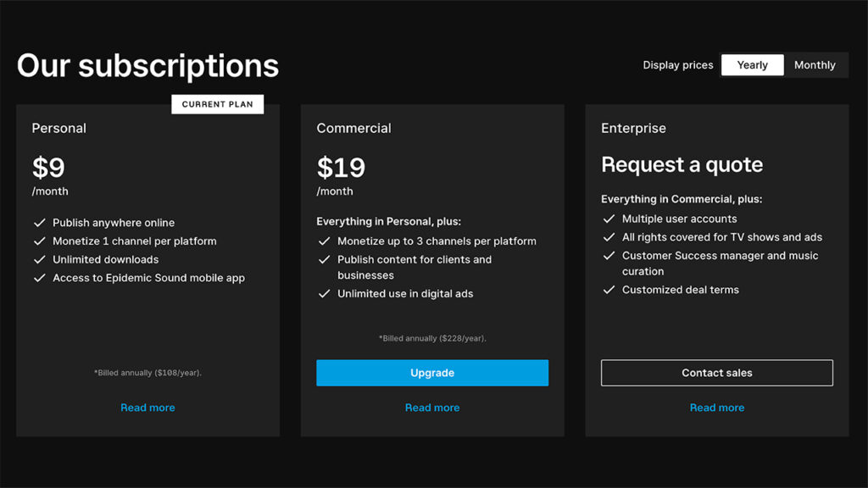Click the Request a quote heading

tap(682, 165)
